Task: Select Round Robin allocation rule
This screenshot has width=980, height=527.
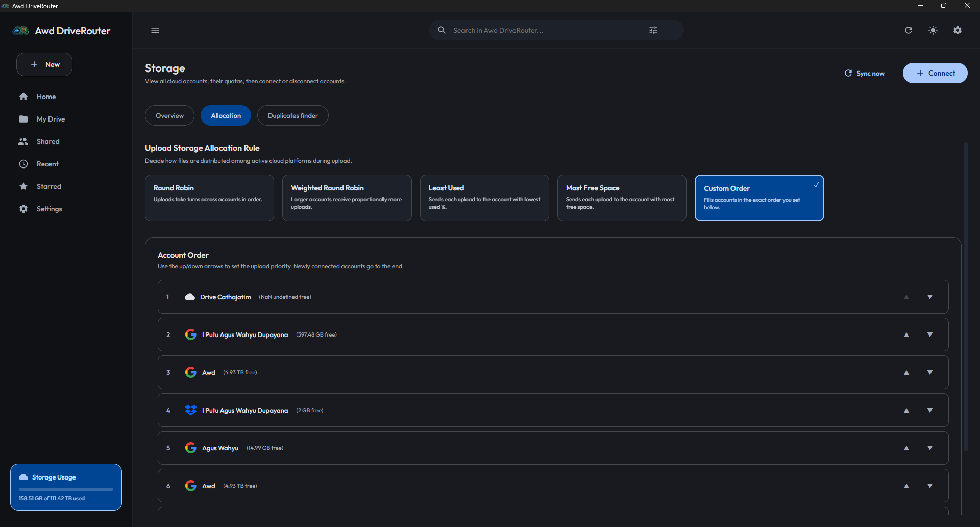Action: point(209,198)
